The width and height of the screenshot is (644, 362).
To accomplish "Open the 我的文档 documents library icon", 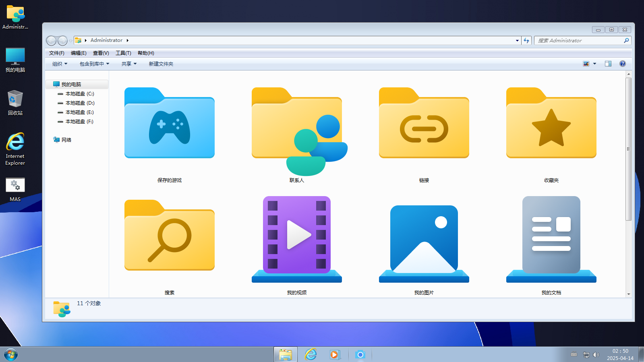I will click(x=551, y=239).
